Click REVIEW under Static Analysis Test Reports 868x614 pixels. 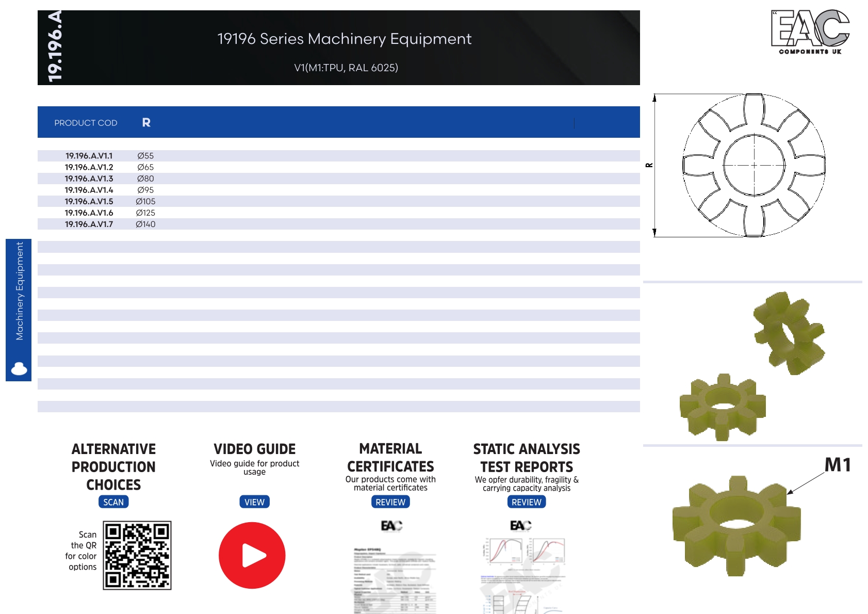pyautogui.click(x=527, y=502)
